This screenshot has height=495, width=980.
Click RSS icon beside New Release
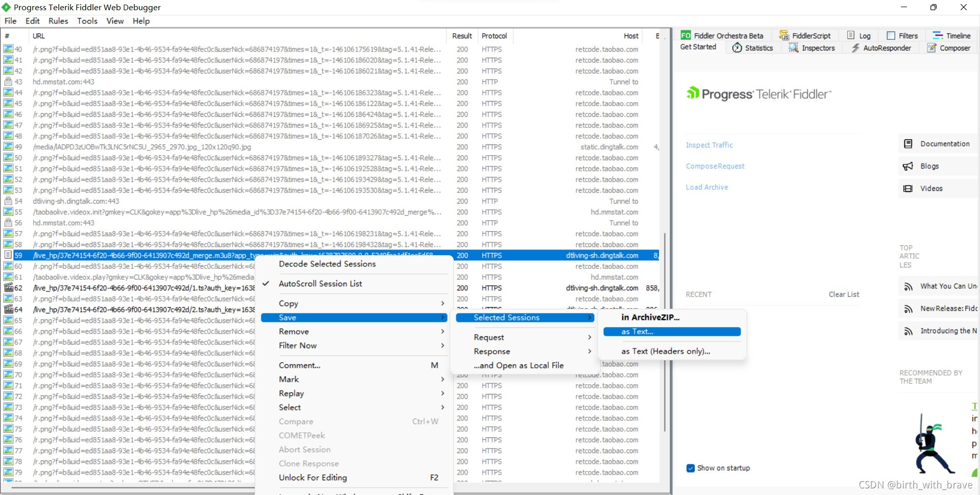pos(909,309)
